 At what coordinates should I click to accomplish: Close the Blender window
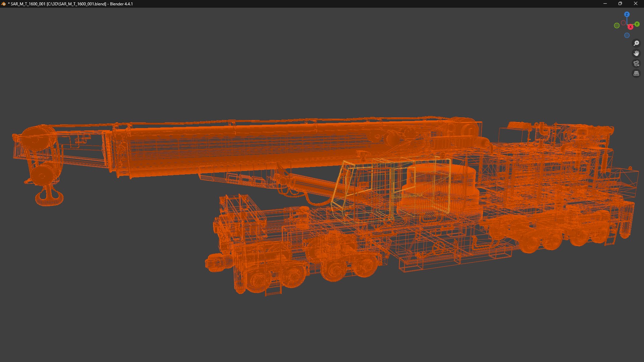pos(636,4)
